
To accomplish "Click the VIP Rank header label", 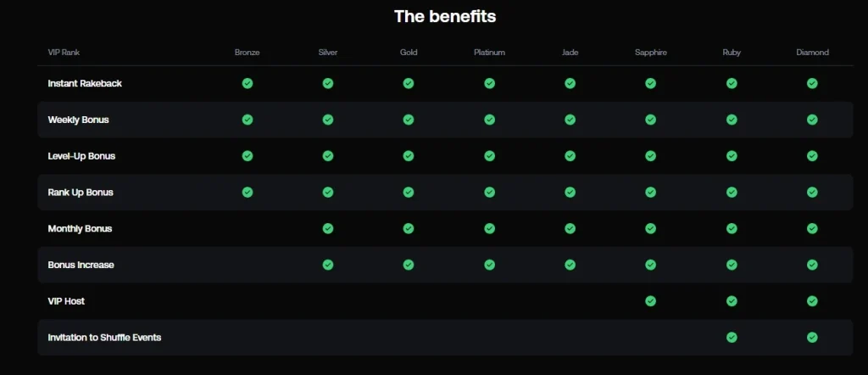I will coord(64,53).
